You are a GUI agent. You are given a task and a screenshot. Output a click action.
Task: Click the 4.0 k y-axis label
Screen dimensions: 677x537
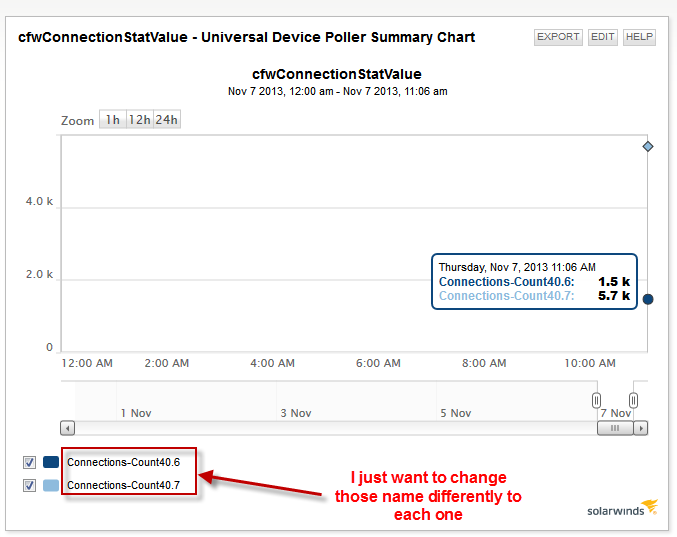(x=39, y=201)
